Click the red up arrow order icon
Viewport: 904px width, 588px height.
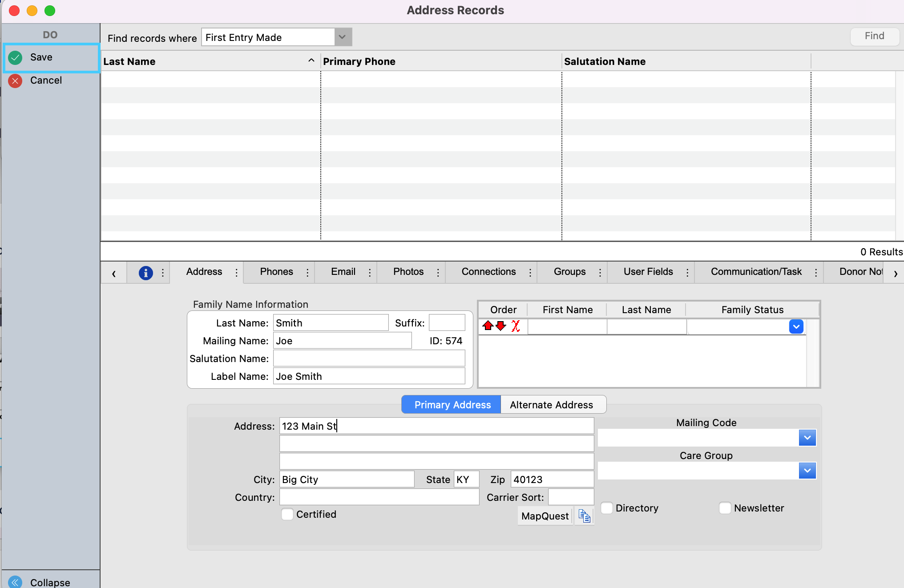pyautogui.click(x=488, y=326)
